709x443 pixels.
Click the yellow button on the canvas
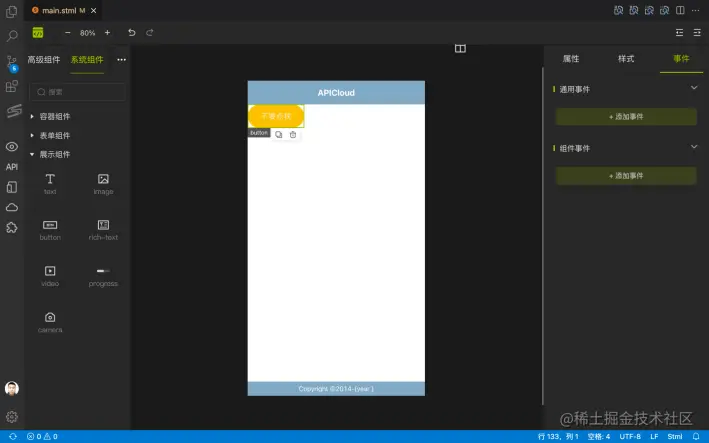[x=276, y=116]
